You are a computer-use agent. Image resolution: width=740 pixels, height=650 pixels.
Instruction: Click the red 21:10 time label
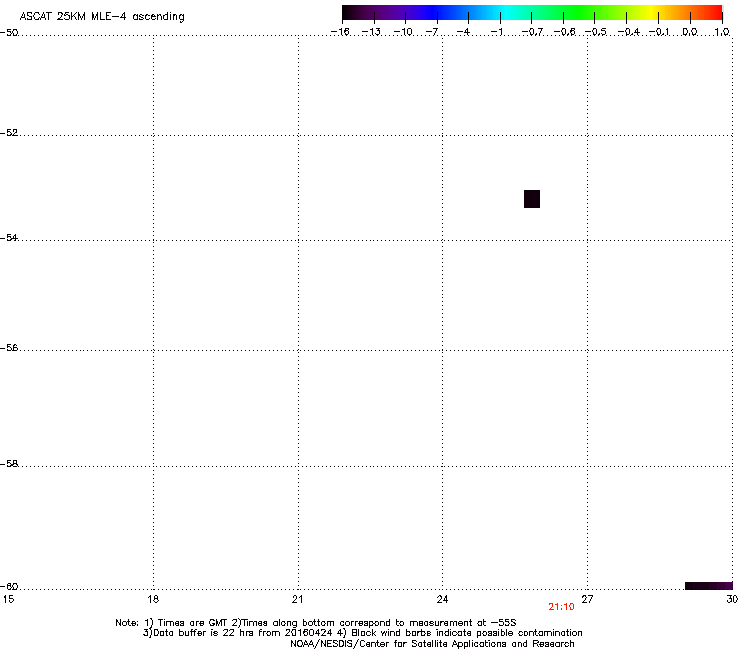click(561, 607)
